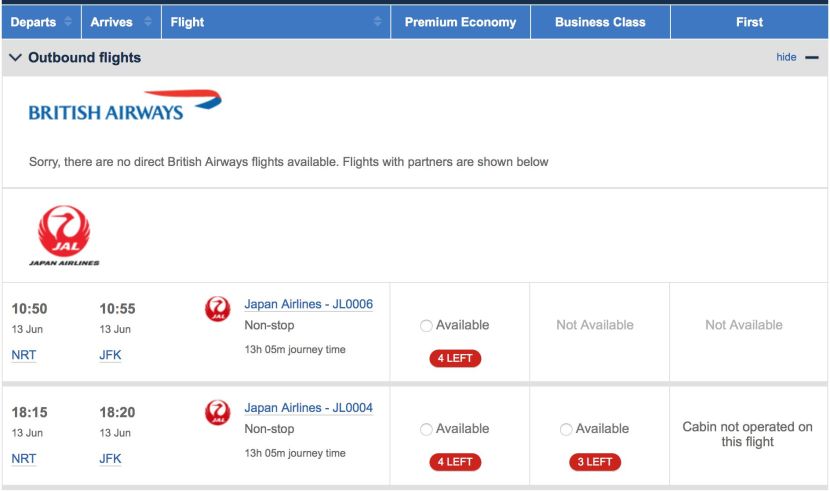Click the Premium Economy column header
Screen dimensions: 830x491
[x=461, y=22]
